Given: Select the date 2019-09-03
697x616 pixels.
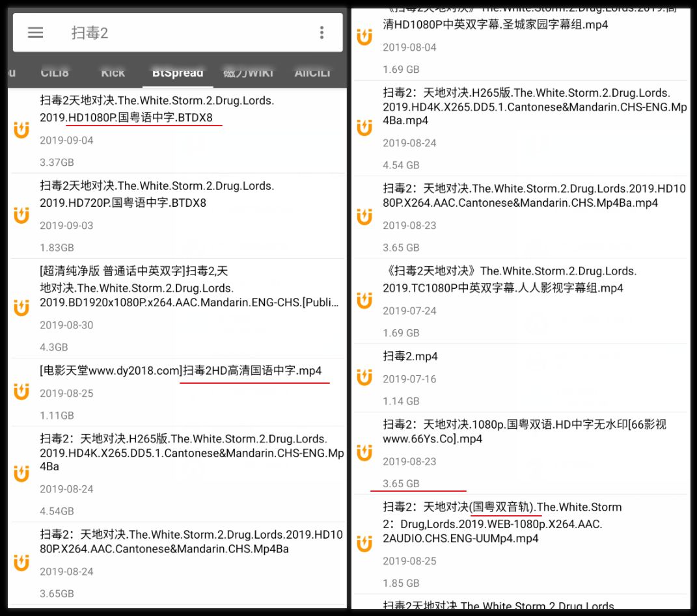Looking at the screenshot, I should tap(66, 226).
